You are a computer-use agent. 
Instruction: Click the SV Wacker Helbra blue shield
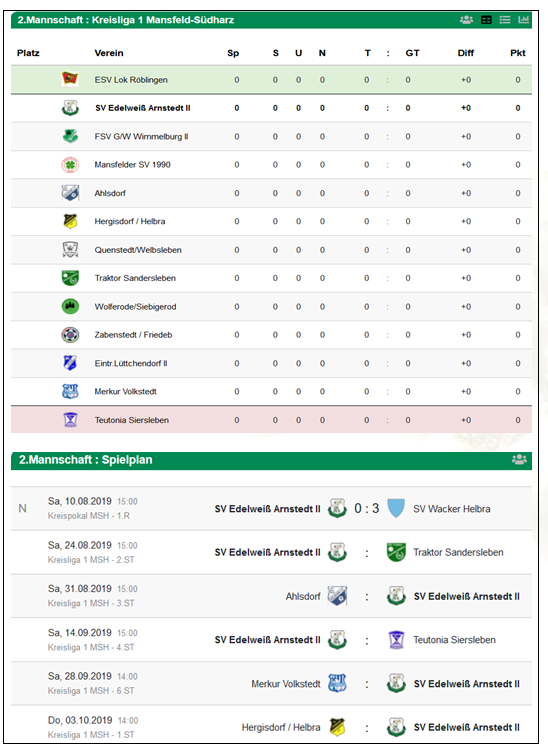396,508
